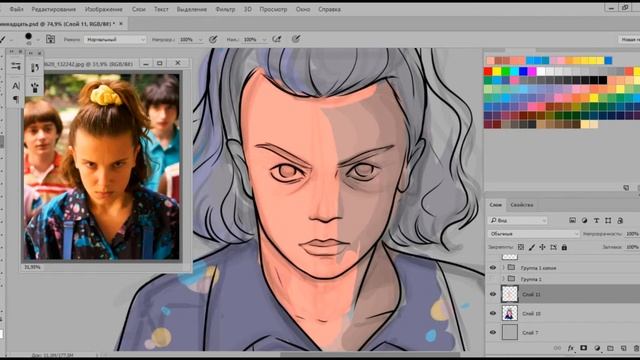Image resolution: width=640 pixels, height=360 pixels.
Task: Open the collapsed brush presets panel icon below Brushes
Action: pos(35,87)
